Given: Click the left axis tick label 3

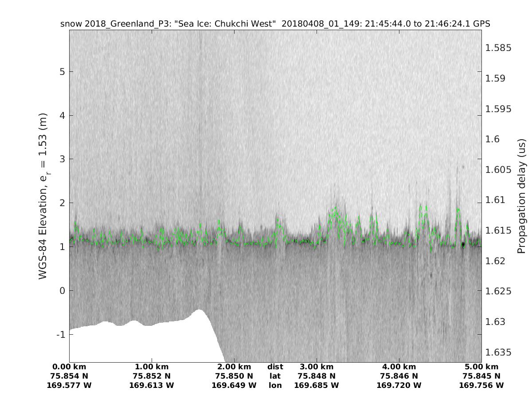Looking at the screenshot, I should [63, 159].
